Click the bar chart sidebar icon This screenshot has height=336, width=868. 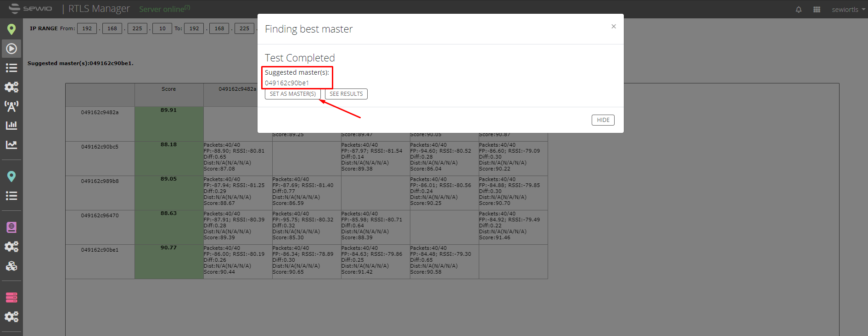click(x=11, y=125)
